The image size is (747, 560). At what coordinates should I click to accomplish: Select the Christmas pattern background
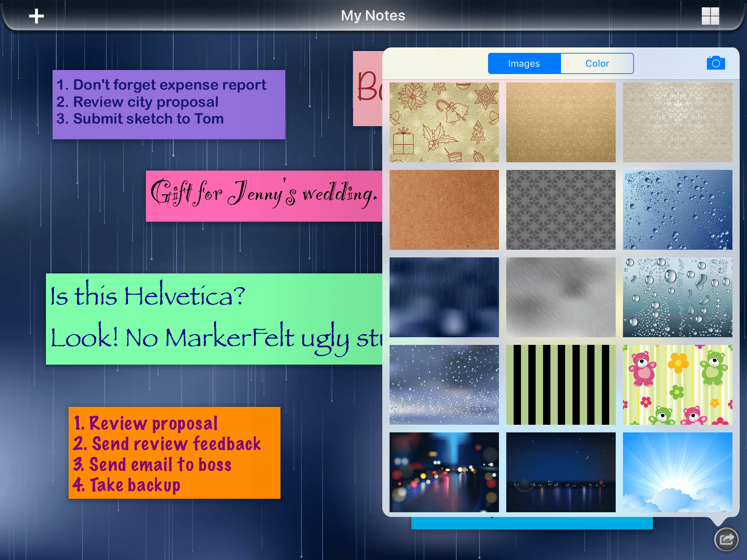444,122
